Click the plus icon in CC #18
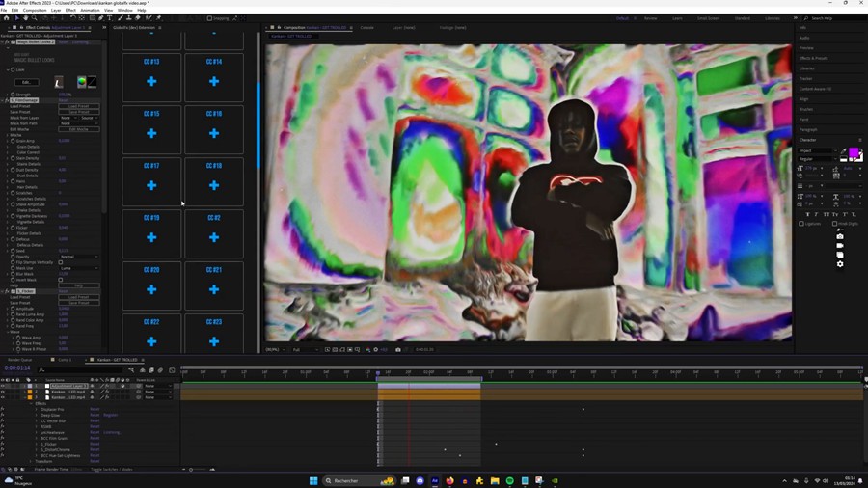This screenshot has width=868, height=488. [x=214, y=185]
